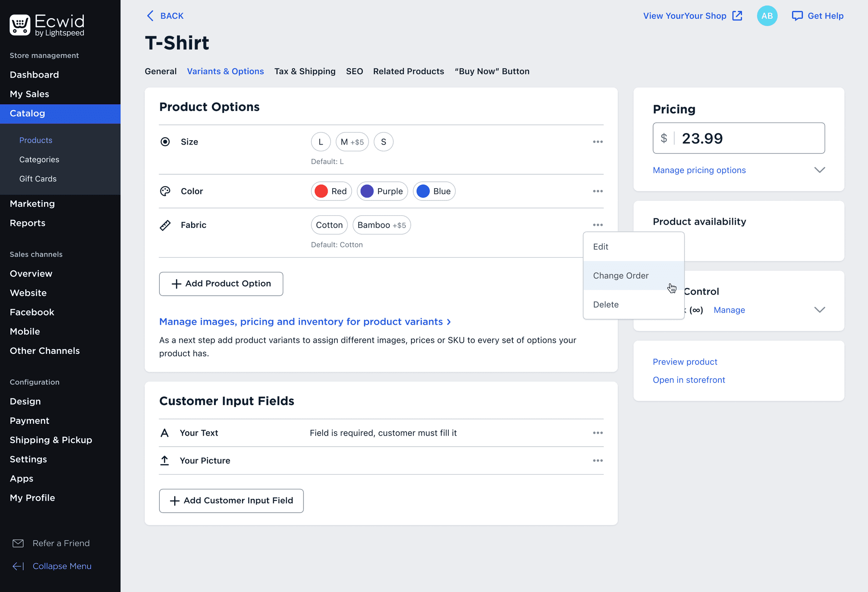The width and height of the screenshot is (868, 592).
Task: Click the Ecwid shopping cart logo
Action: [x=20, y=25]
